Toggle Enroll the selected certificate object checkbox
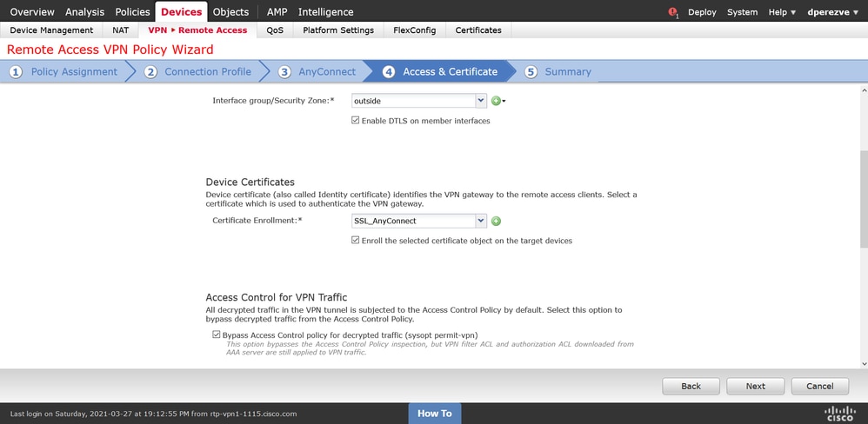 pyautogui.click(x=356, y=241)
